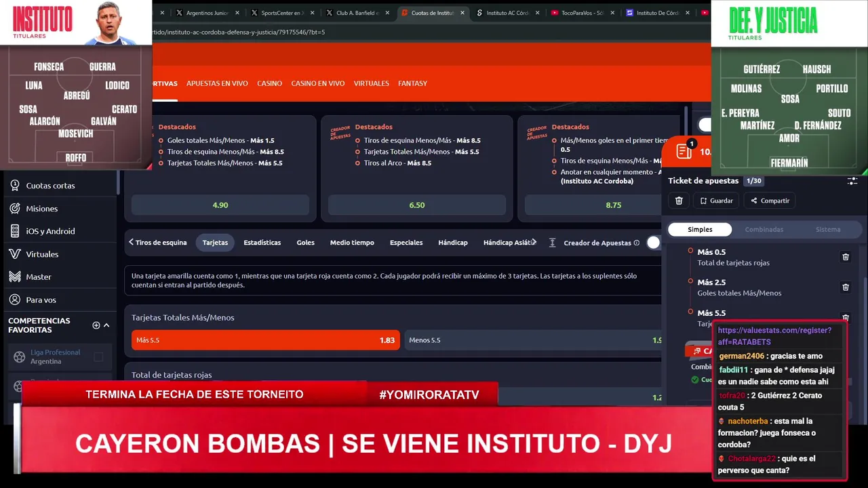Image resolution: width=868 pixels, height=488 pixels.
Task: Select the Simples bet type
Action: (700, 230)
